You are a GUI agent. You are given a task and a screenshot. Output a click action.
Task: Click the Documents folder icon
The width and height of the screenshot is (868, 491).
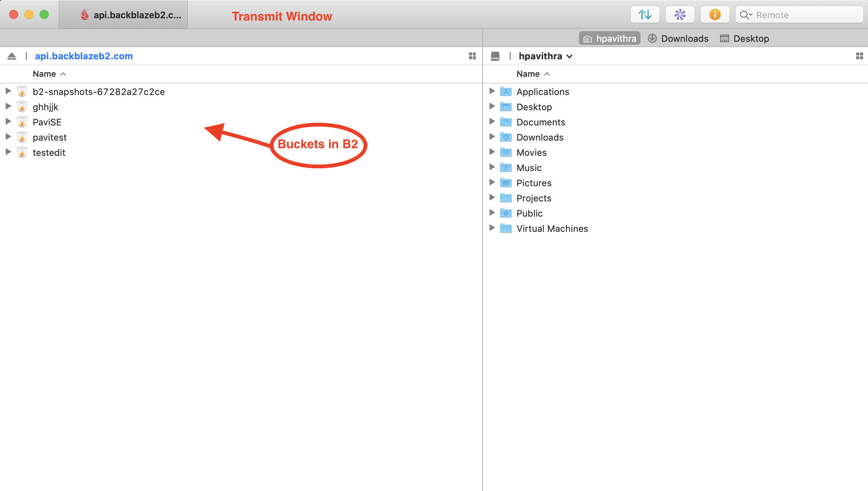point(506,122)
